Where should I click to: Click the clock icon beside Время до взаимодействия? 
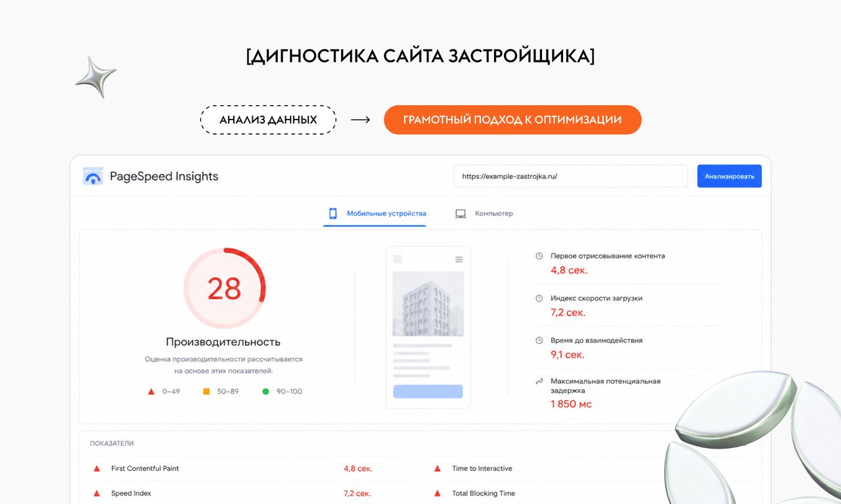point(539,340)
